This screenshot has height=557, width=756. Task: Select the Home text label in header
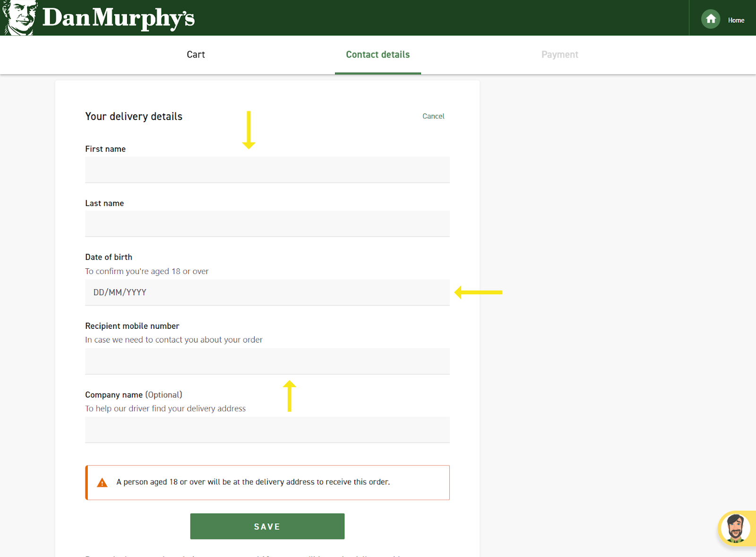point(736,20)
